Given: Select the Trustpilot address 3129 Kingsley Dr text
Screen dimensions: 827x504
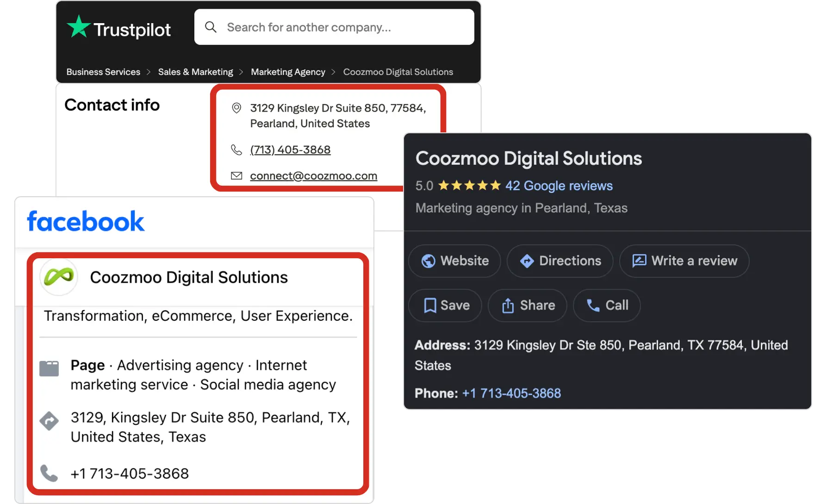Looking at the screenshot, I should click(x=338, y=116).
